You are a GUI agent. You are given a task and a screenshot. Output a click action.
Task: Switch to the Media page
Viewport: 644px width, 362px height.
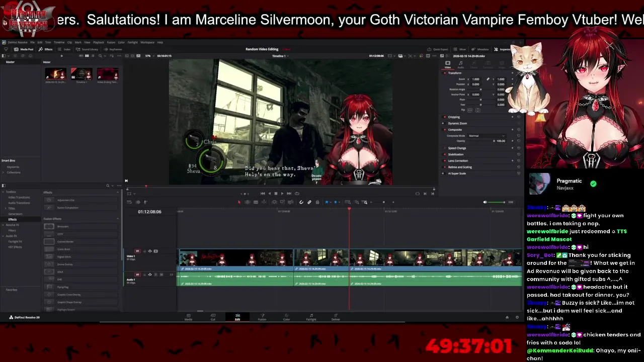pos(188,317)
